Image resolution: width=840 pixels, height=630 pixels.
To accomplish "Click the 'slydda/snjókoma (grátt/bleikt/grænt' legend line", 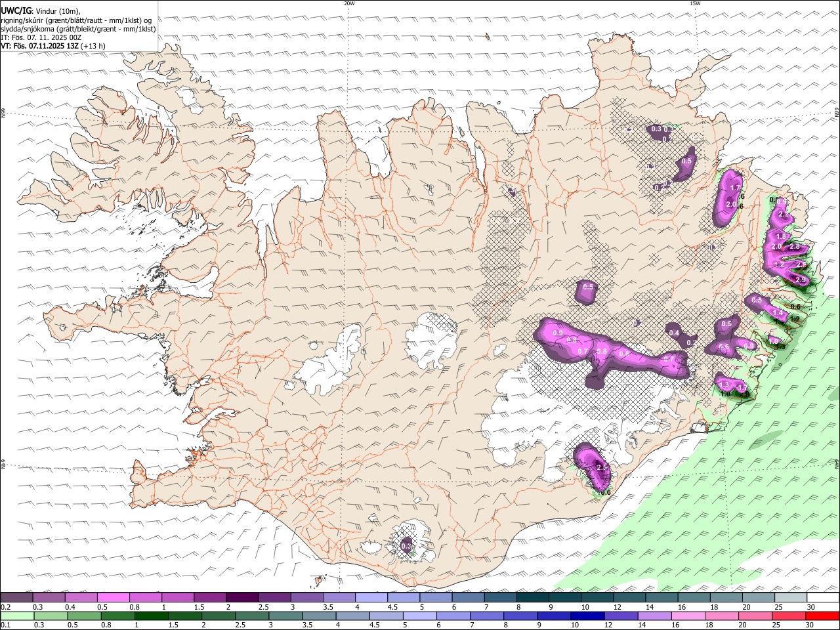I will click(x=78, y=29).
